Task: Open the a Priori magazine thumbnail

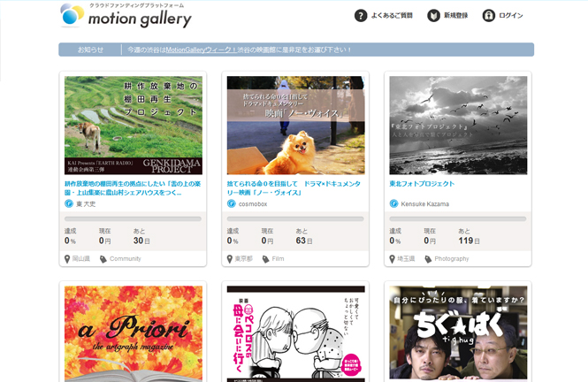Action: [x=133, y=333]
